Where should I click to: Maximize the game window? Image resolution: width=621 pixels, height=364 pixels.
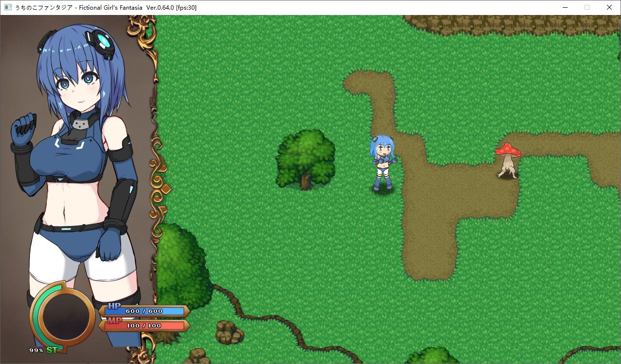tap(587, 7)
